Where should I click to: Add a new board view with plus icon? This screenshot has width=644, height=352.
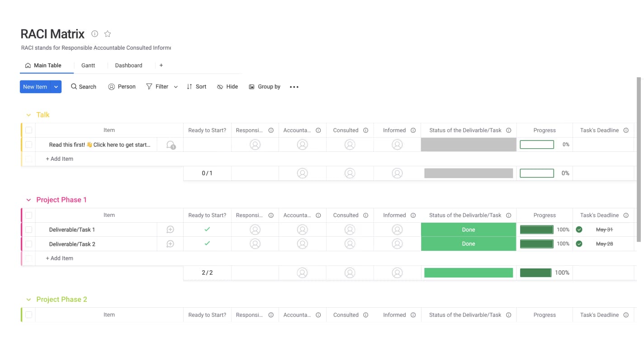pyautogui.click(x=161, y=66)
